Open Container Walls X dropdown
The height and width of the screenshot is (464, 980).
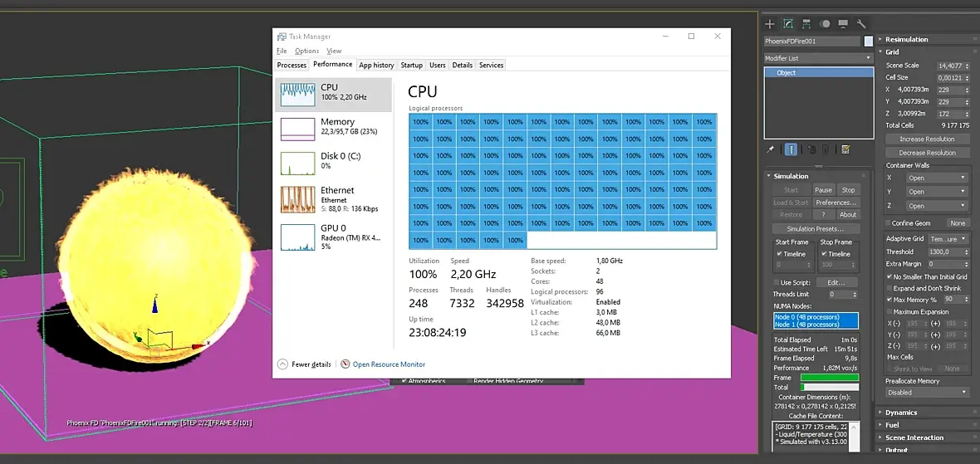pyautogui.click(x=937, y=178)
